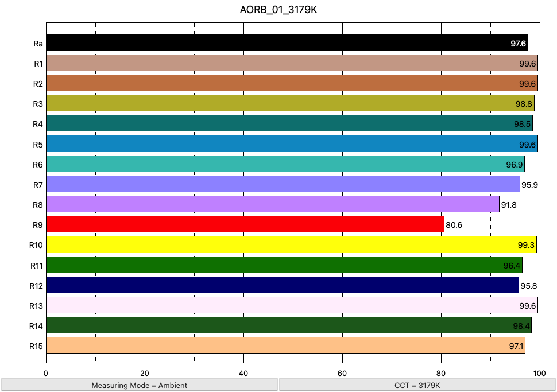Screen dimensions: 557x392
Task: Click the red R9 bar
Action: [245, 224]
